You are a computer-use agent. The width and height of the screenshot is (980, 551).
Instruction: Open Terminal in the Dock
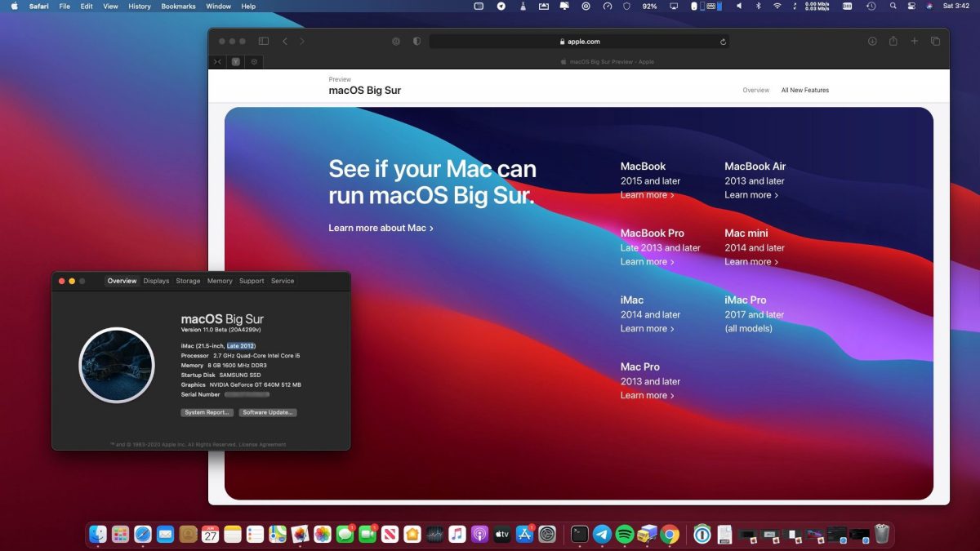[580, 534]
